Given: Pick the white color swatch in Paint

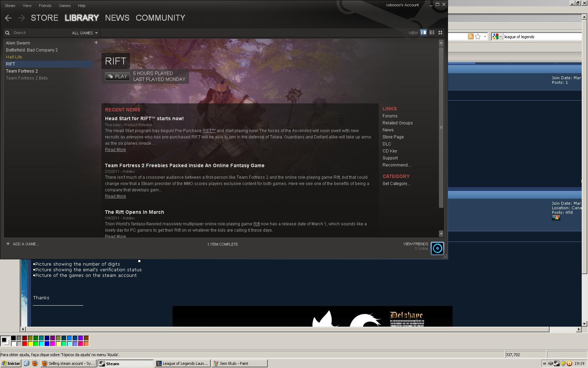Looking at the screenshot, I should (14, 343).
